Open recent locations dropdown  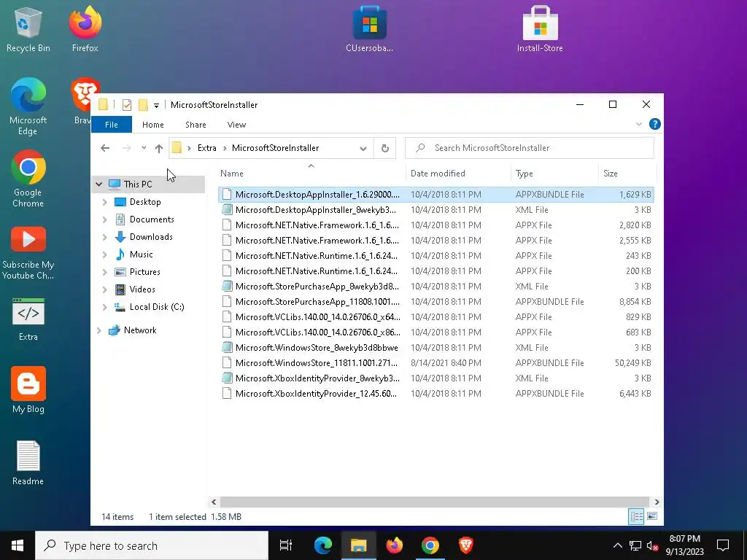[144, 148]
